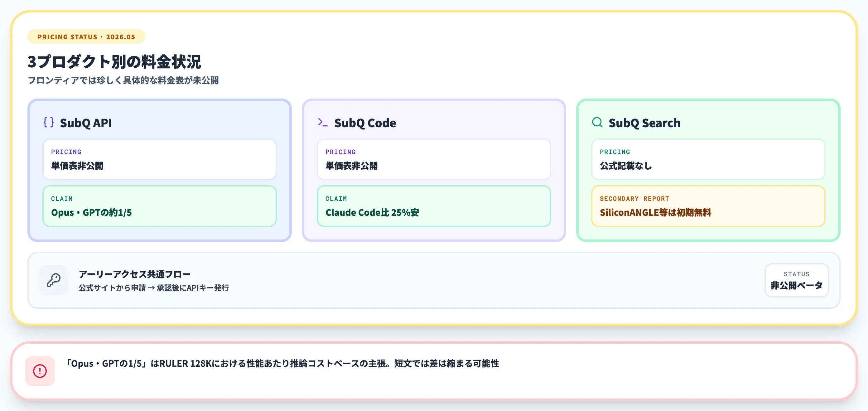Click the PRICING label in SubQ API card
Image resolution: width=868 pixels, height=411 pixels.
coord(66,152)
